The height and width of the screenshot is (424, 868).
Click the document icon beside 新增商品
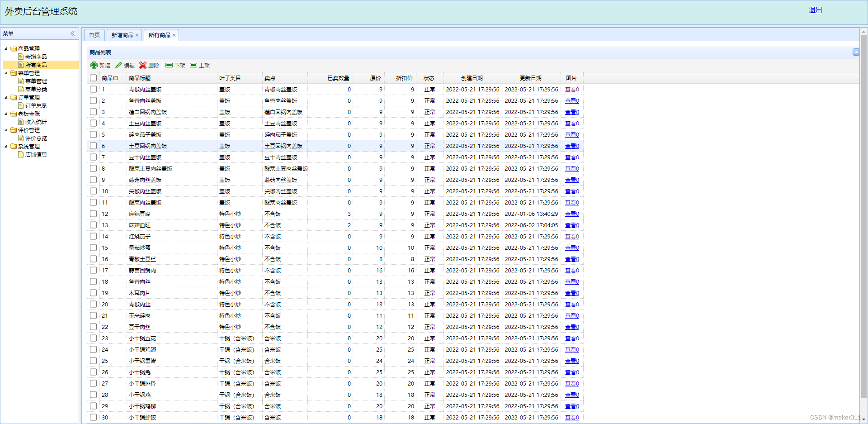21,57
